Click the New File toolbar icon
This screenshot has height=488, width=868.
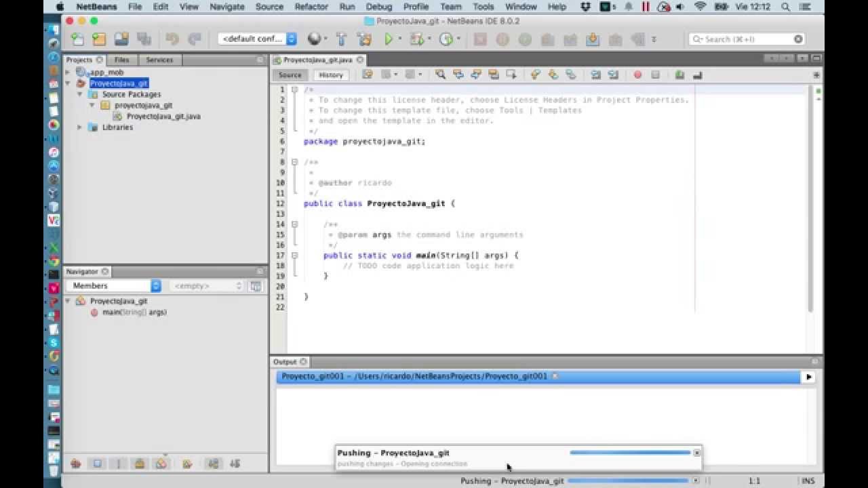click(x=77, y=39)
